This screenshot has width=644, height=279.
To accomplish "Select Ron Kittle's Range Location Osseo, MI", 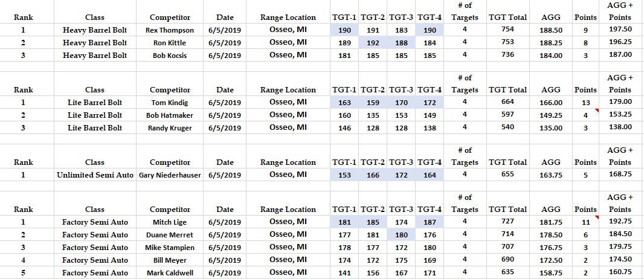I will point(288,42).
